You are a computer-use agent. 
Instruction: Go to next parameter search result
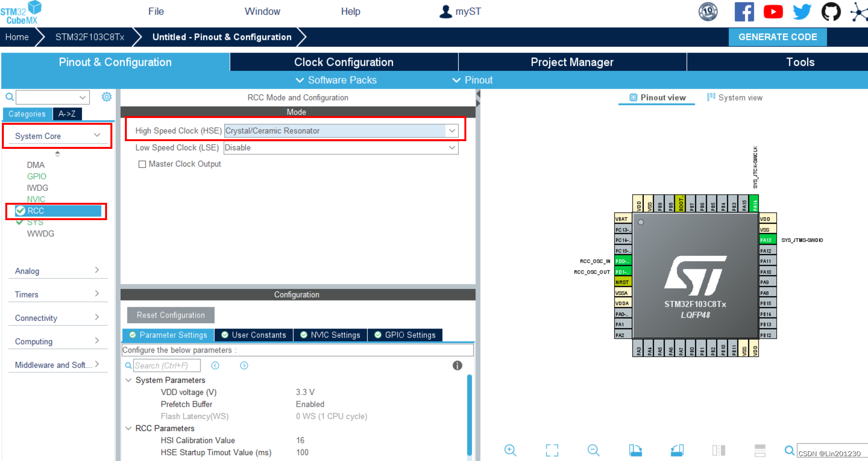[244, 366]
